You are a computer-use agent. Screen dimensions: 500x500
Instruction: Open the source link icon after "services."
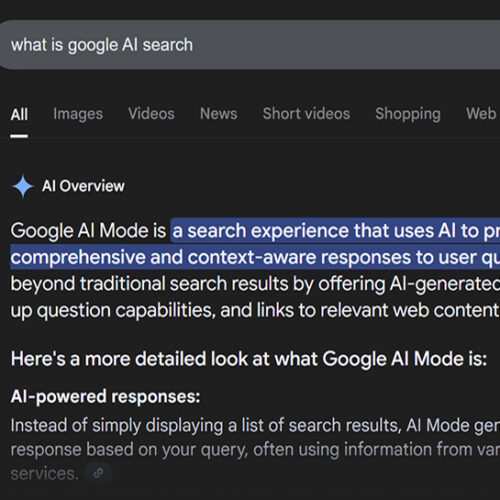coord(98,473)
